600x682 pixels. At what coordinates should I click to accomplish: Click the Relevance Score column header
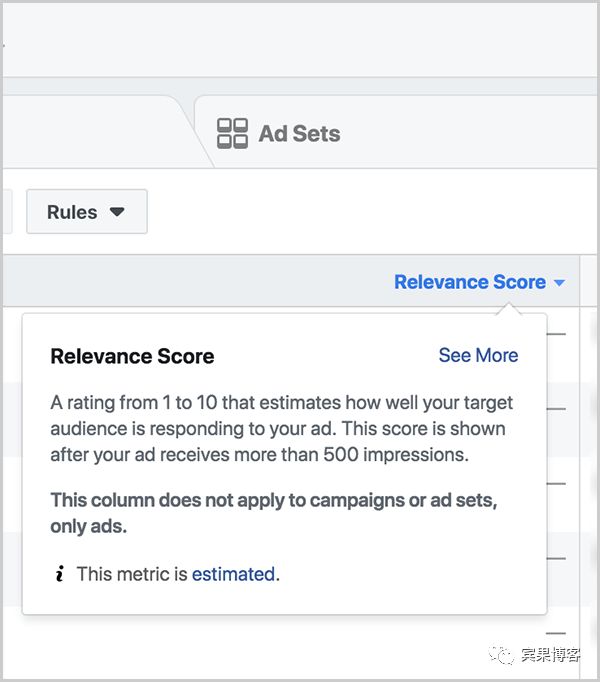[469, 282]
